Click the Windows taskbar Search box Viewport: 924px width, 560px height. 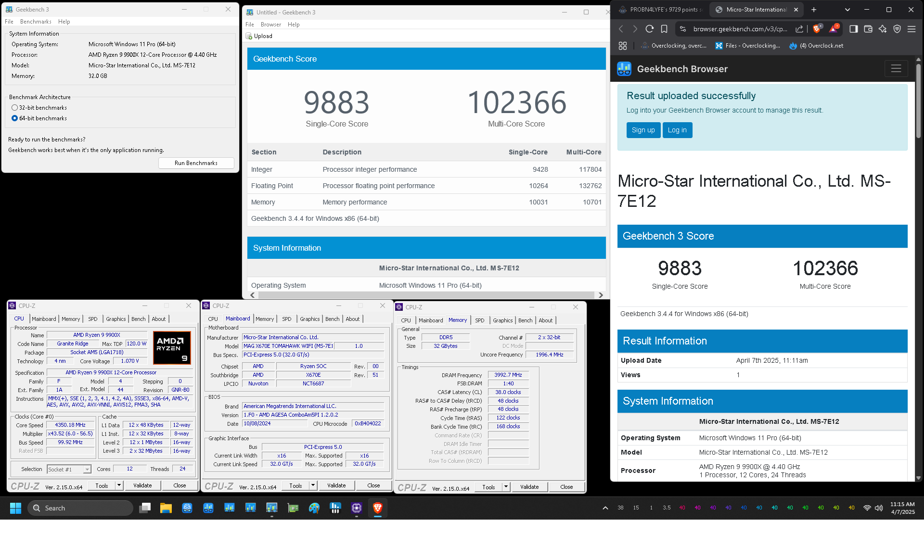click(x=80, y=508)
